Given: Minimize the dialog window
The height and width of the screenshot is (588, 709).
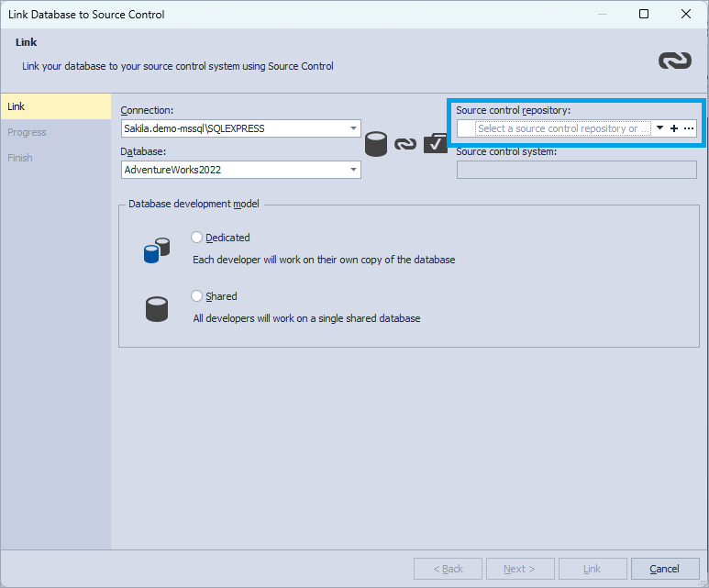Looking at the screenshot, I should (603, 14).
